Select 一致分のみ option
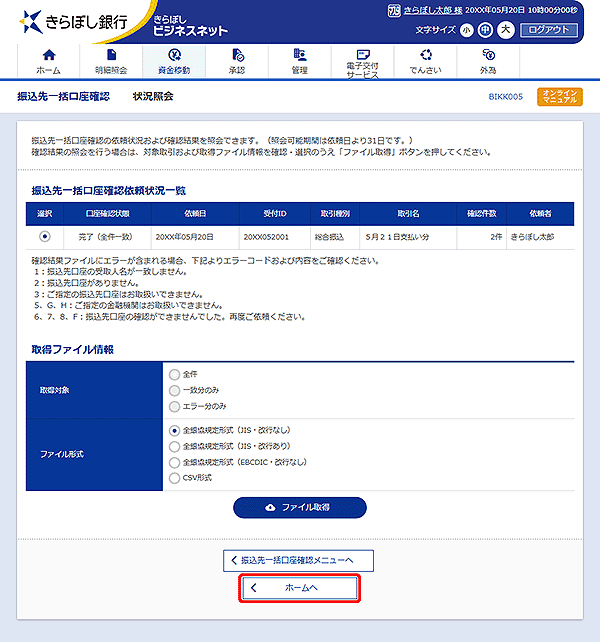The image size is (600, 642). (174, 391)
